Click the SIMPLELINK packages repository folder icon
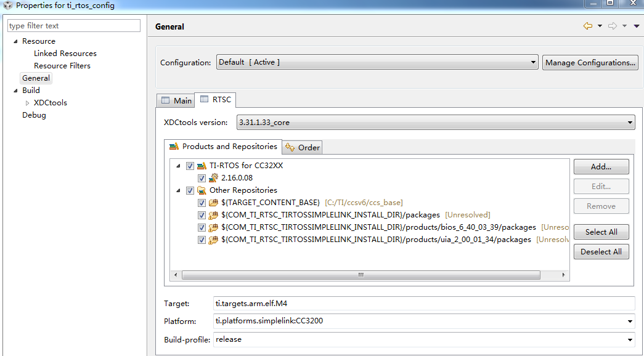Viewport: 644px width, 356px height. pos(213,215)
